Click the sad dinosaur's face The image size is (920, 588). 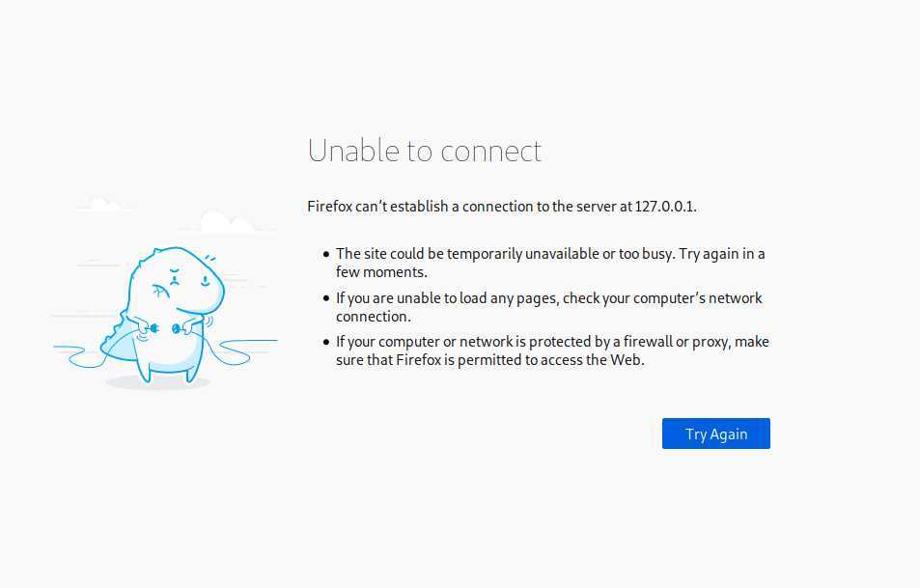(x=182, y=282)
